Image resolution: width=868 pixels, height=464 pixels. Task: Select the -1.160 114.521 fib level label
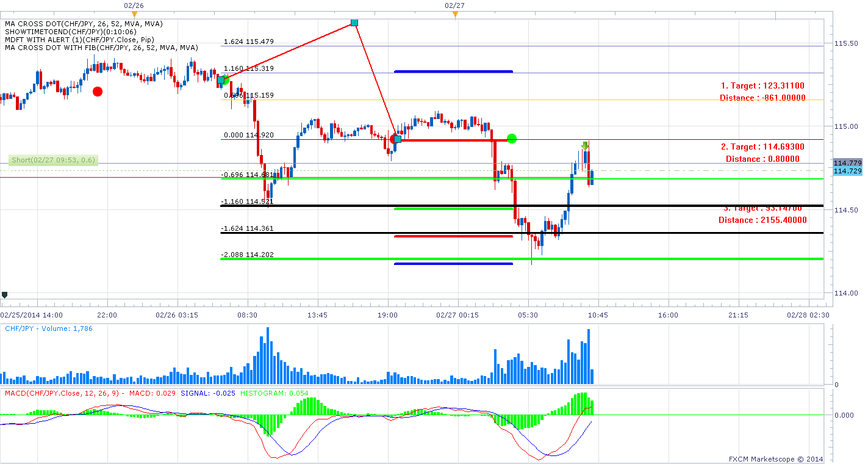(x=247, y=201)
